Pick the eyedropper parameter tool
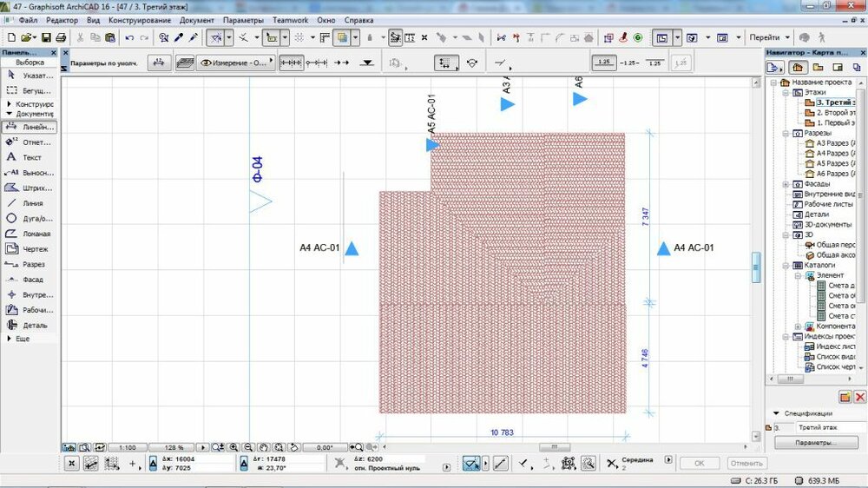This screenshot has height=488, width=868. [178, 38]
